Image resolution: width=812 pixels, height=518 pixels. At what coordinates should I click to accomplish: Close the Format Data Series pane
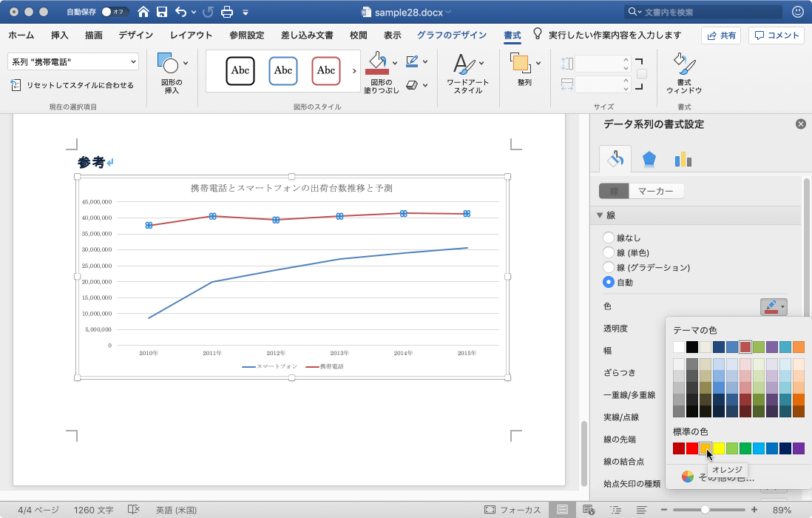pyautogui.click(x=801, y=124)
